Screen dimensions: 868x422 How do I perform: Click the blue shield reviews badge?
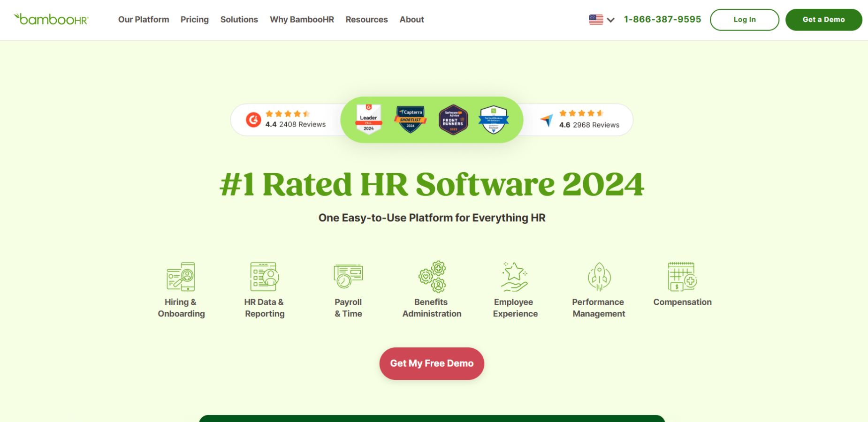[494, 120]
